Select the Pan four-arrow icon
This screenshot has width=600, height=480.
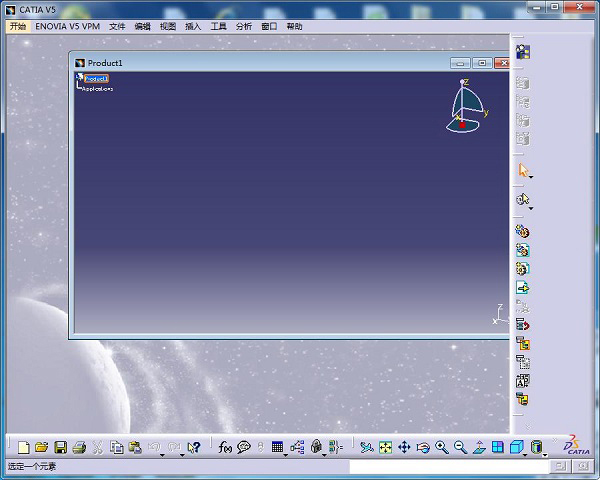404,447
